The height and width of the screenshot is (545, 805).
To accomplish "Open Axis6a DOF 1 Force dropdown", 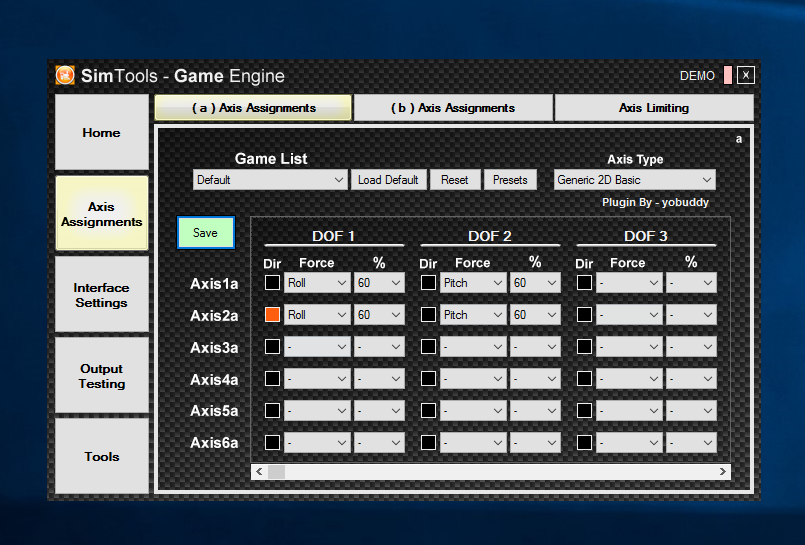I will pyautogui.click(x=317, y=442).
